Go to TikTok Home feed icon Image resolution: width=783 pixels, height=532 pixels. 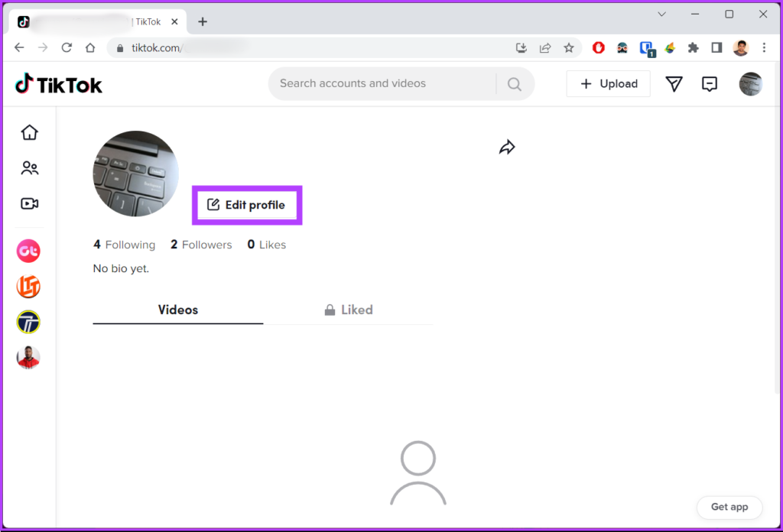click(x=29, y=132)
